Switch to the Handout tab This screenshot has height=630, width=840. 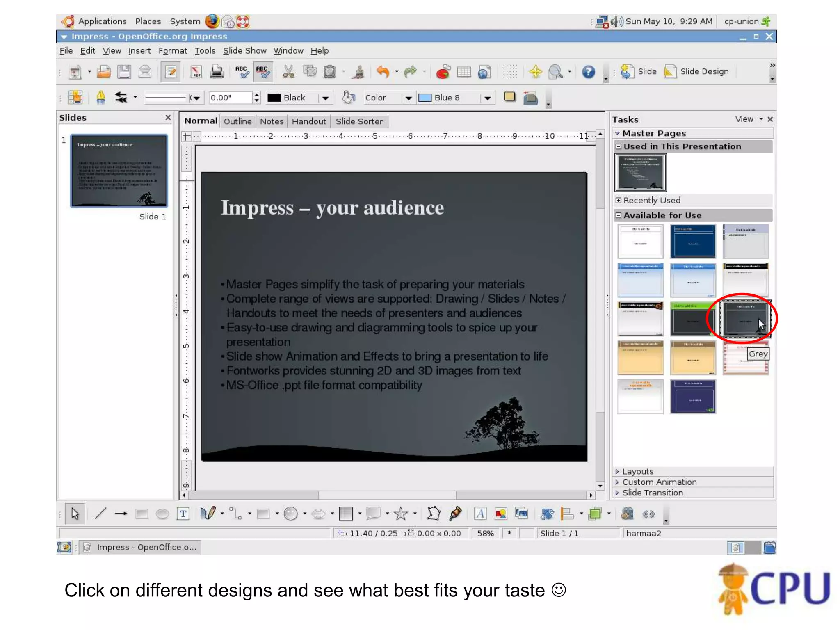(x=309, y=121)
